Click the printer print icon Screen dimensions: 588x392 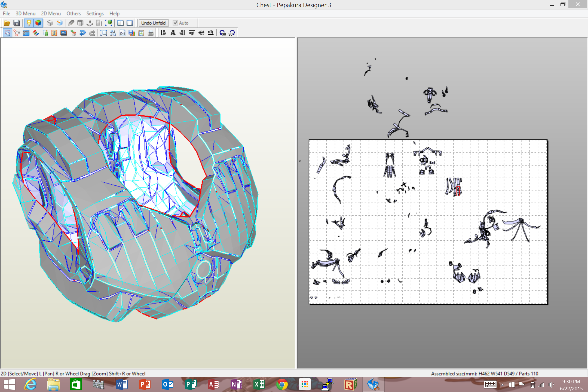tap(151, 33)
